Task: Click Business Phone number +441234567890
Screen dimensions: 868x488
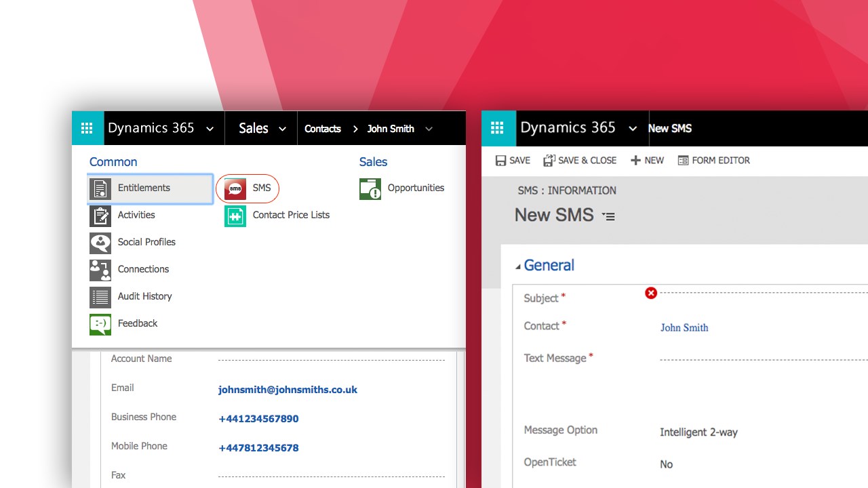Action: click(258, 419)
